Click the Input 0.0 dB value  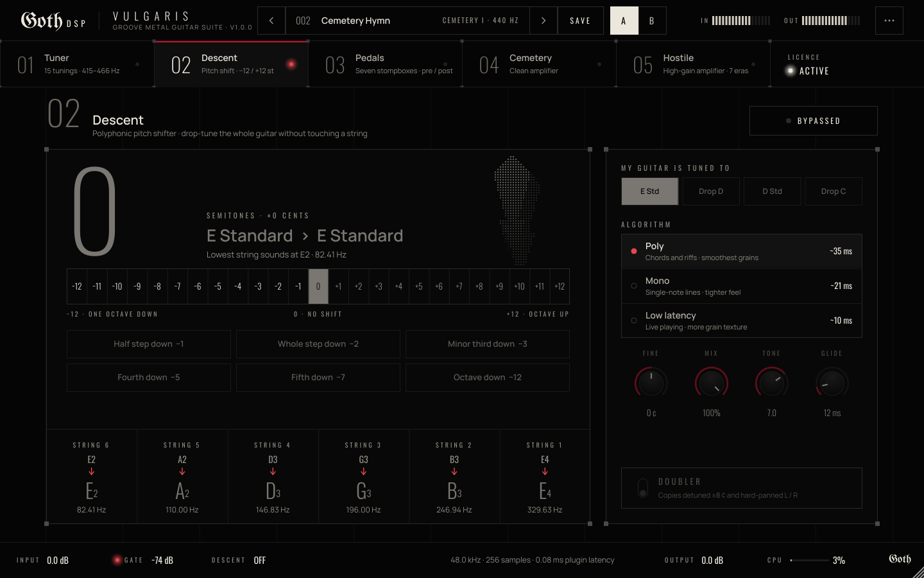(x=58, y=561)
